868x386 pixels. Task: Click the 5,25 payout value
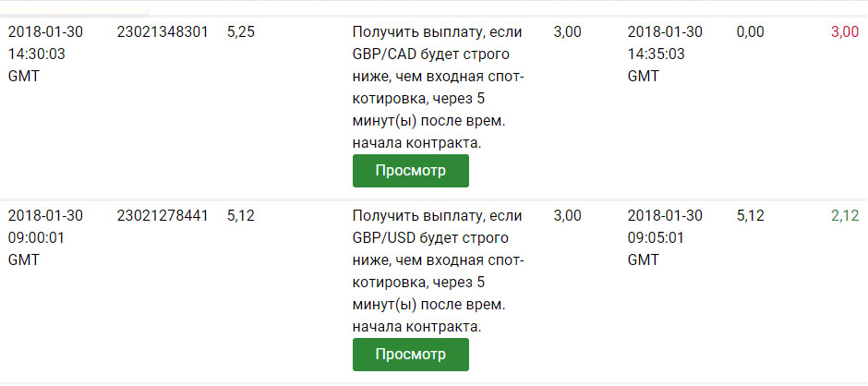coord(240,32)
